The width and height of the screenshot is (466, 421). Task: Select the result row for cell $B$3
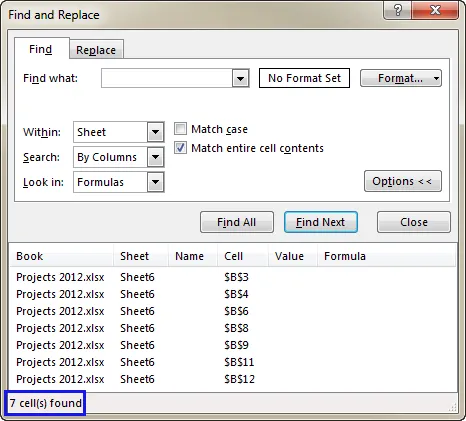[x=233, y=277]
